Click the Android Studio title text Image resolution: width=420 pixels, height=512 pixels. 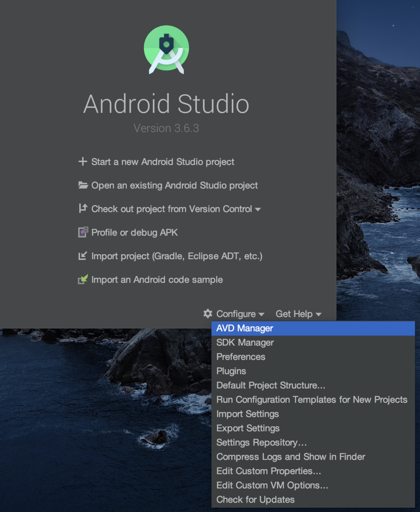pos(166,104)
